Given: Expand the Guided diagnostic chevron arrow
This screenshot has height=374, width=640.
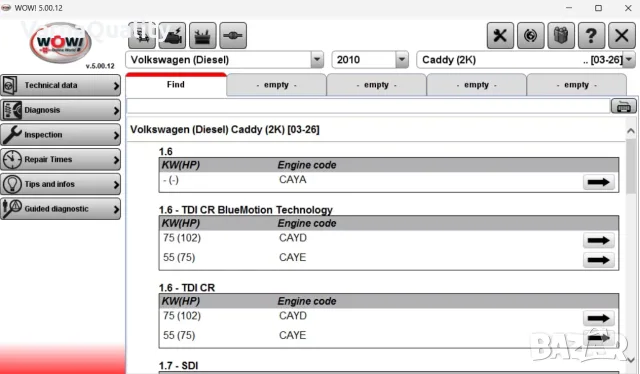Looking at the screenshot, I should click(116, 209).
